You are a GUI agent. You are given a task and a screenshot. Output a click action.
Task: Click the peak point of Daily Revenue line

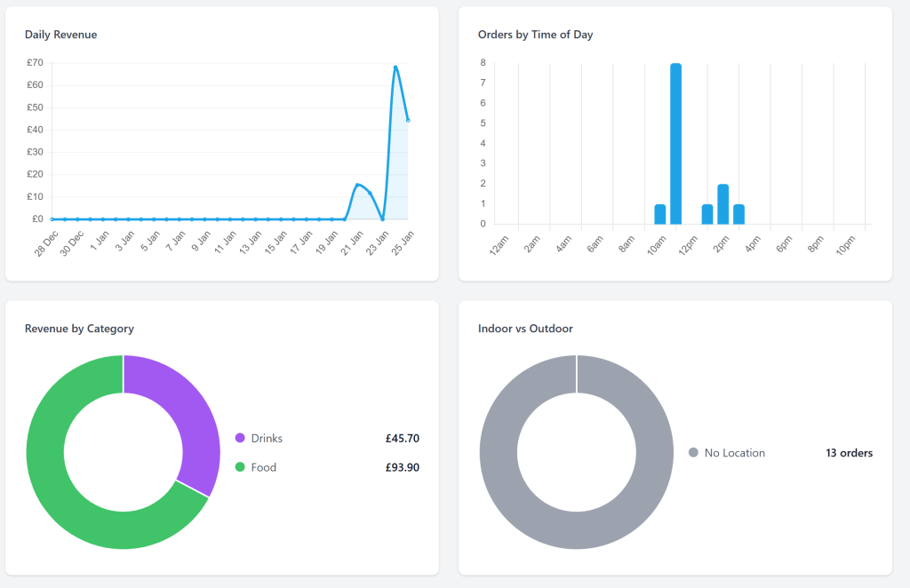(x=395, y=68)
